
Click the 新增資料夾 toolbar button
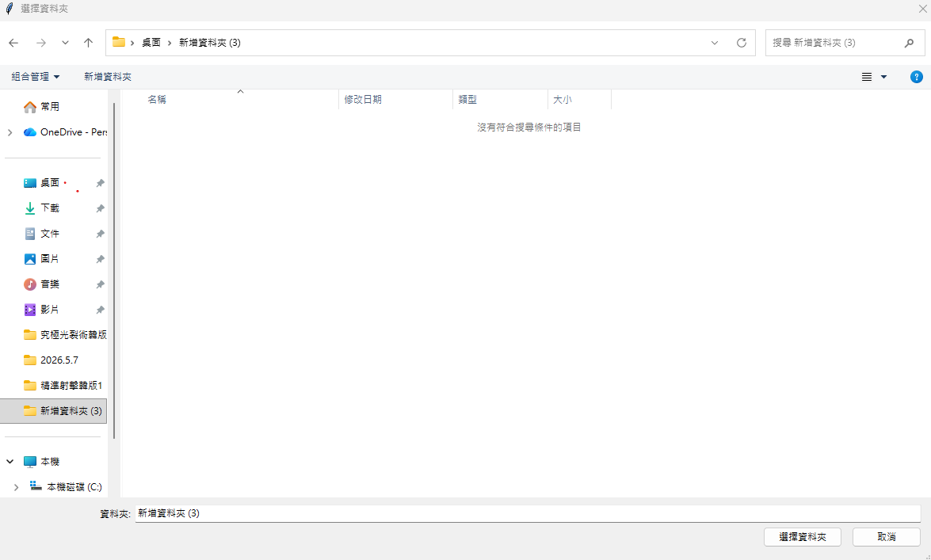[x=108, y=77]
